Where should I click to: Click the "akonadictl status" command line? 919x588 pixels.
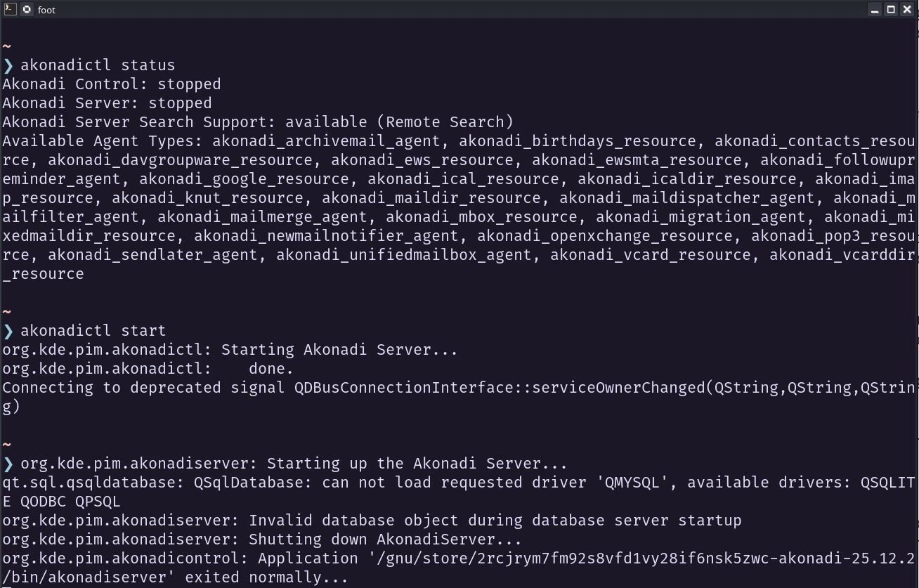(x=98, y=65)
